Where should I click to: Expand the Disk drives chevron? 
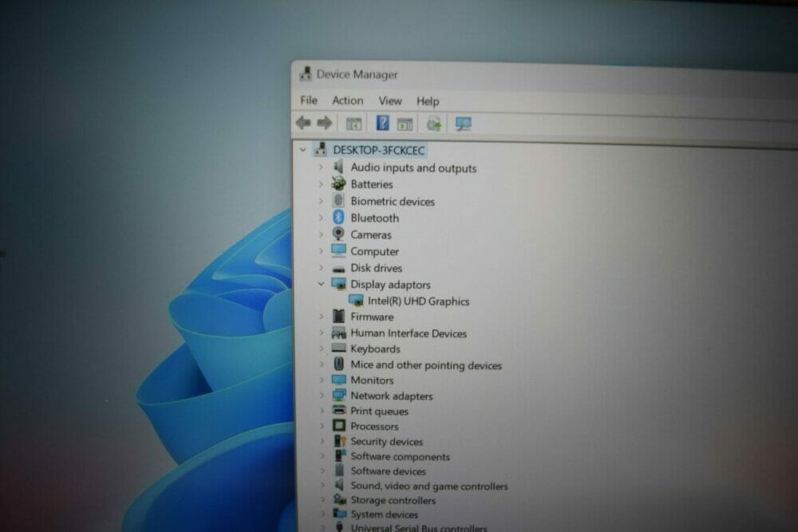click(x=321, y=267)
